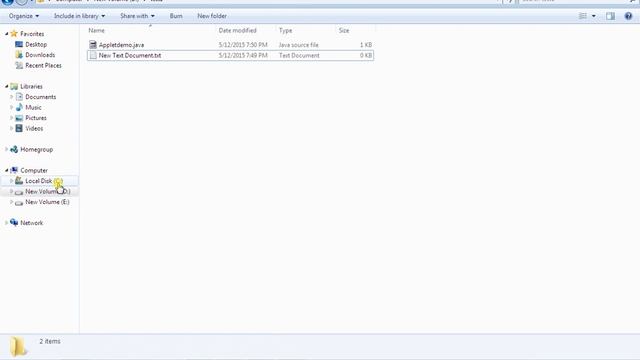Expand the Music library node
Viewport: 640px width, 360px height.
point(11,108)
